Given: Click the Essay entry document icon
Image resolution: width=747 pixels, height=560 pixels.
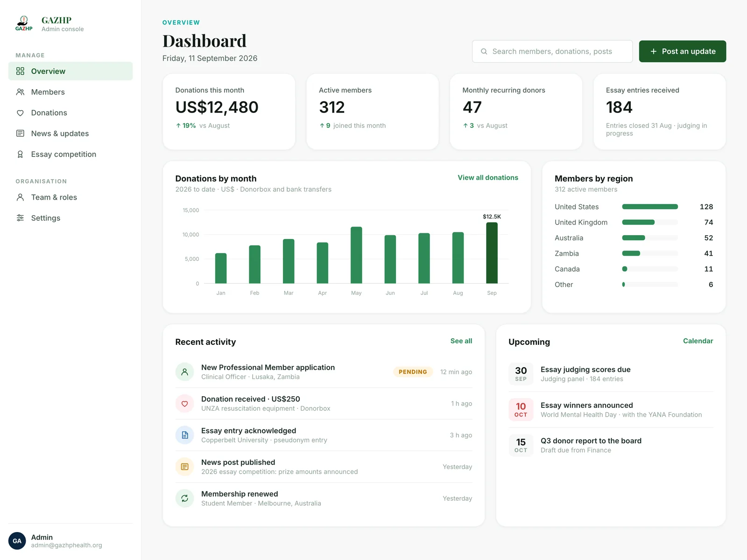Looking at the screenshot, I should 185,435.
